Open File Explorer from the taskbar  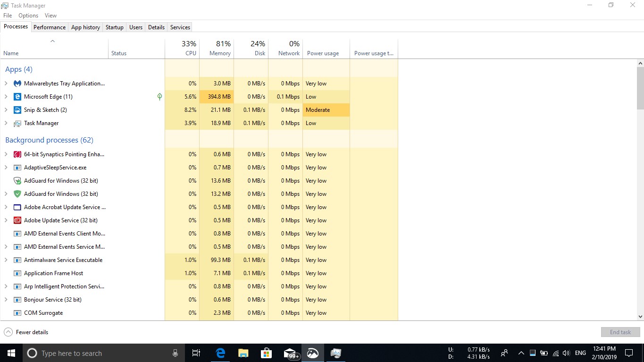coord(243,353)
